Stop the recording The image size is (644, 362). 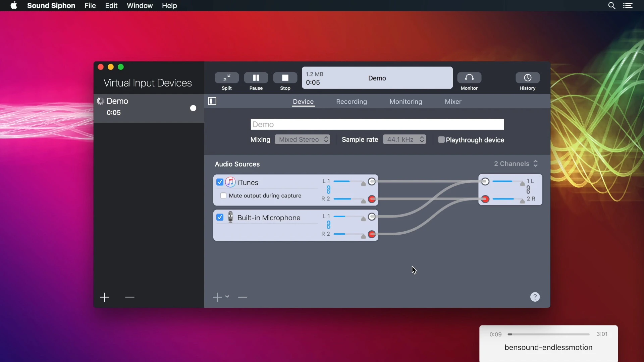[x=285, y=78]
